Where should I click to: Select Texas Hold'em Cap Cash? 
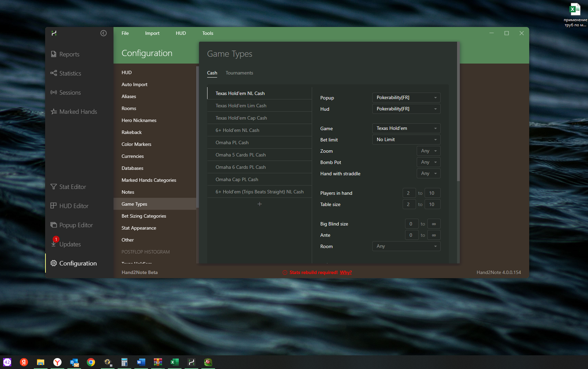pyautogui.click(x=259, y=118)
